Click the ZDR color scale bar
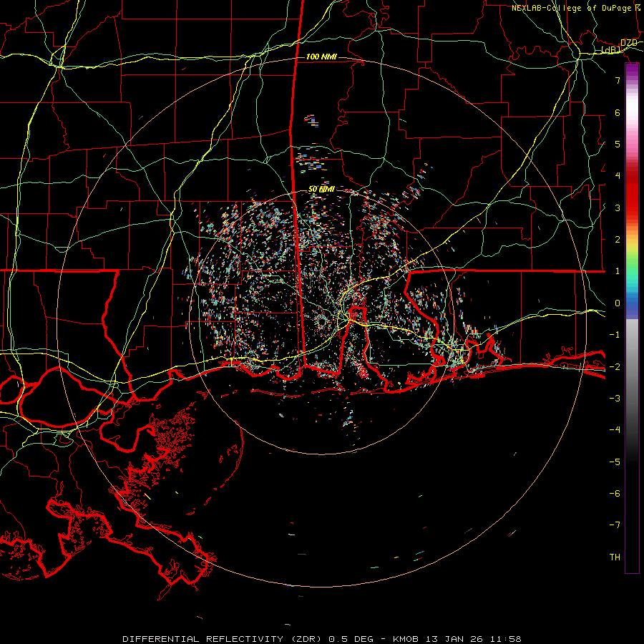Image resolution: width=644 pixels, height=644 pixels. (632, 318)
